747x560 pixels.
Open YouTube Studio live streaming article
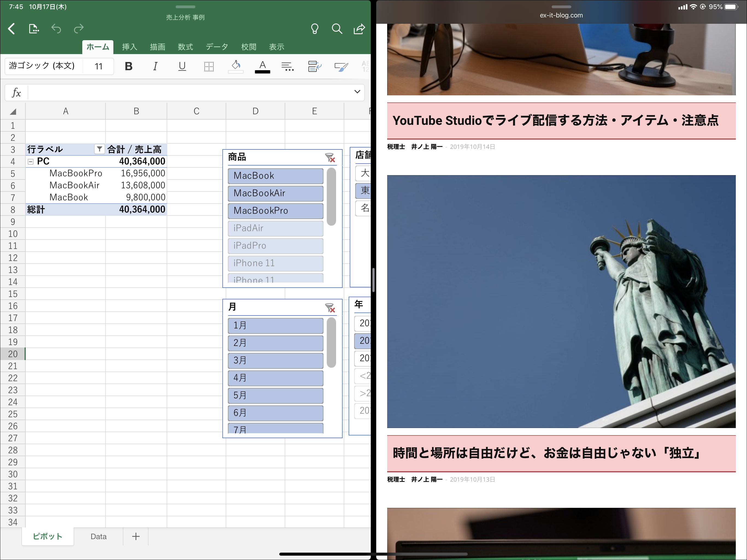coord(555,120)
